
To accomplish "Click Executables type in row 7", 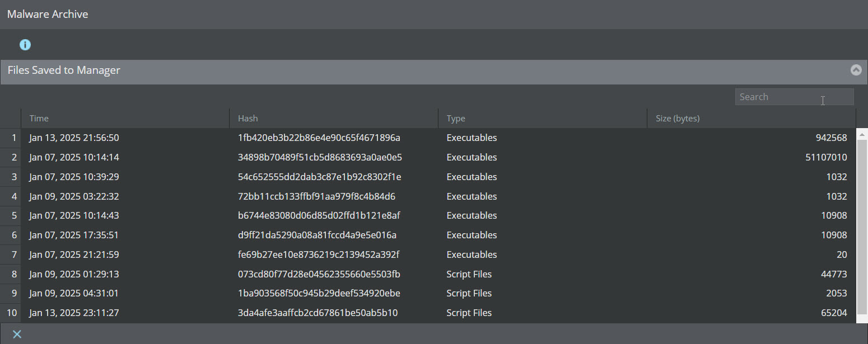I will 472,255.
